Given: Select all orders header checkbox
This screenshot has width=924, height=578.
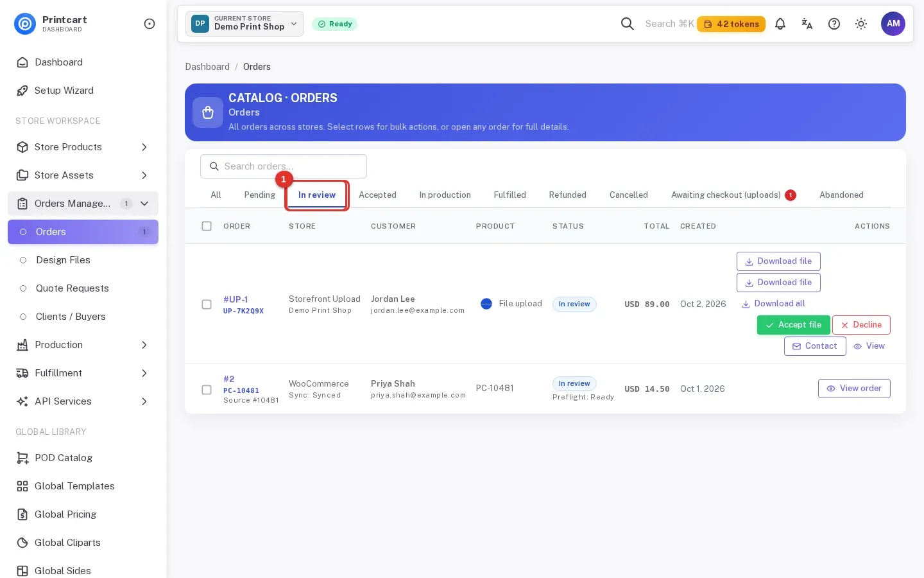Looking at the screenshot, I should pos(207,226).
